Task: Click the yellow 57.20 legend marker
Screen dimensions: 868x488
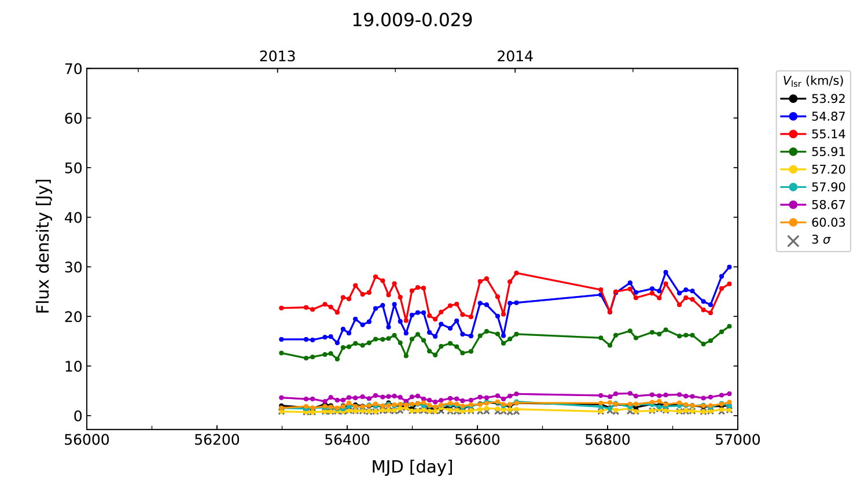Action: 793,169
